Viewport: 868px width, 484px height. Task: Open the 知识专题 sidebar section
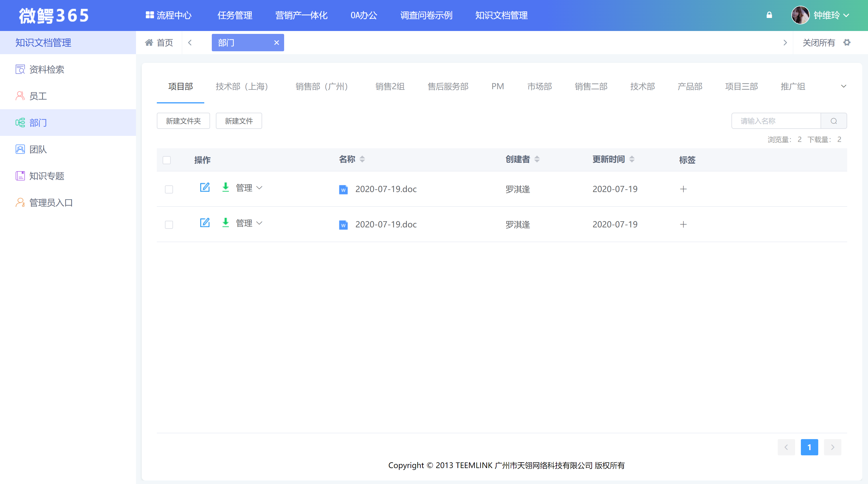[47, 176]
